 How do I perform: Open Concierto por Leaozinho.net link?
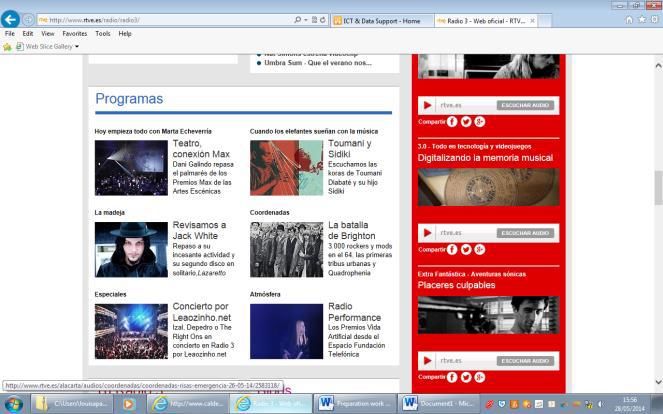pyautogui.click(x=202, y=312)
